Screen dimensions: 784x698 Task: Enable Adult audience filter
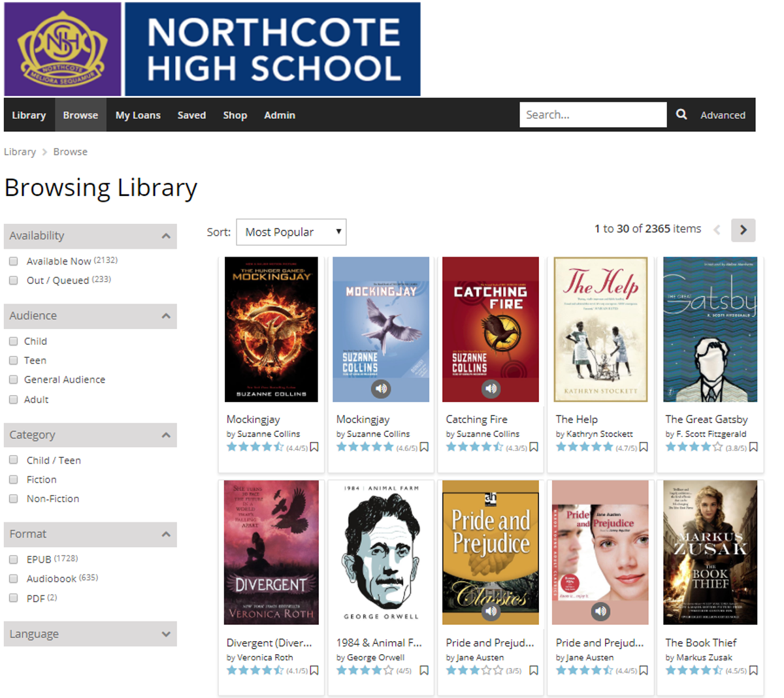(x=13, y=399)
